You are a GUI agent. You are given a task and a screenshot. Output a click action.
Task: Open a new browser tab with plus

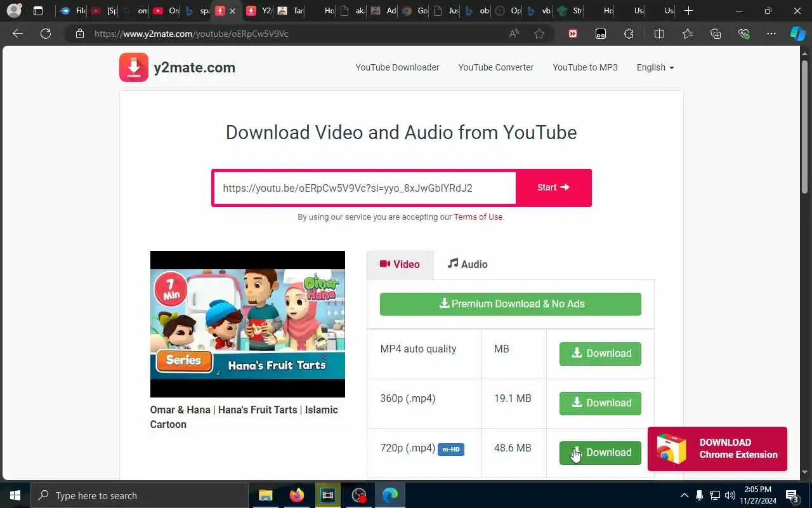[x=689, y=11]
